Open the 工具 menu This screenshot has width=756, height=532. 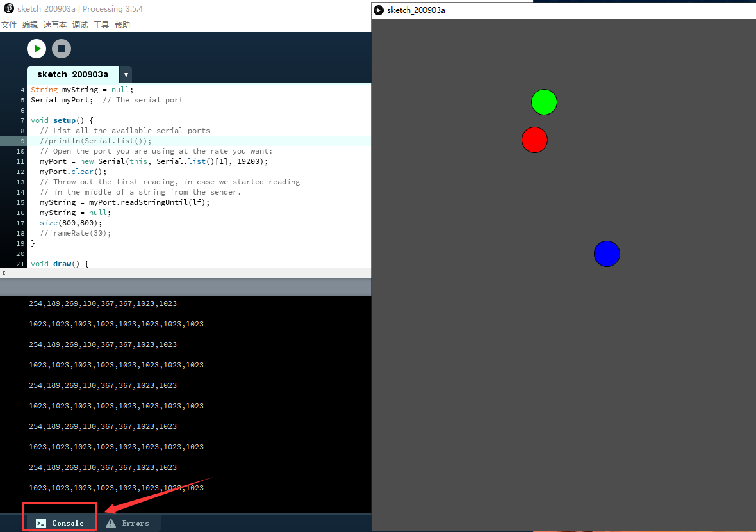pyautogui.click(x=101, y=24)
